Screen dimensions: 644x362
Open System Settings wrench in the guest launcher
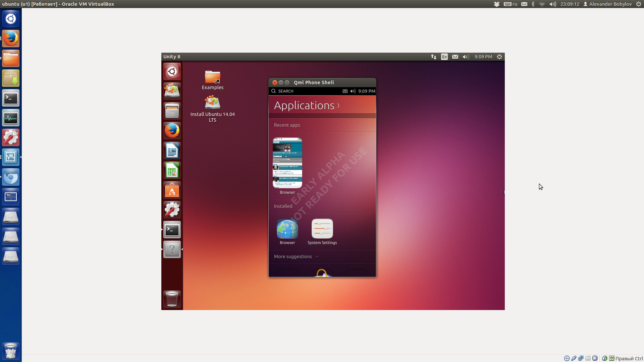(172, 210)
